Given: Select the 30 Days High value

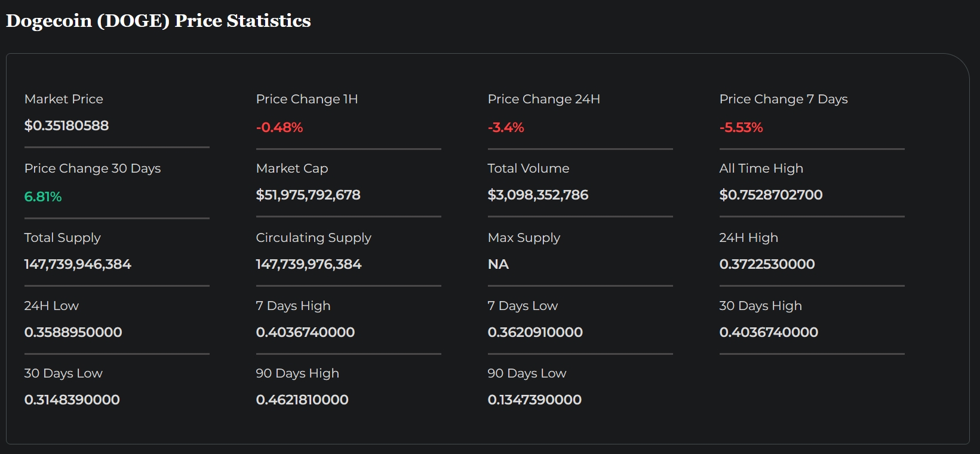Looking at the screenshot, I should point(769,332).
